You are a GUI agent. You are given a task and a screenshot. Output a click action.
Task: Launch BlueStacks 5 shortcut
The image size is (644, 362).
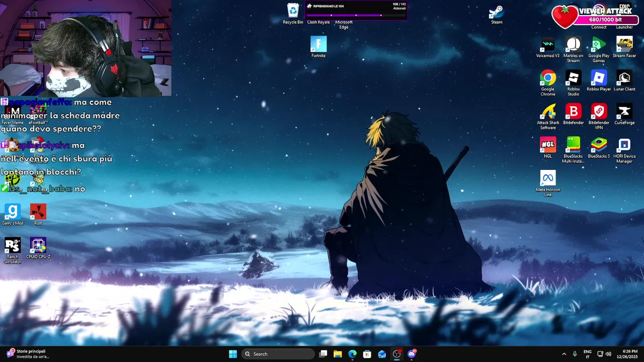[599, 148]
